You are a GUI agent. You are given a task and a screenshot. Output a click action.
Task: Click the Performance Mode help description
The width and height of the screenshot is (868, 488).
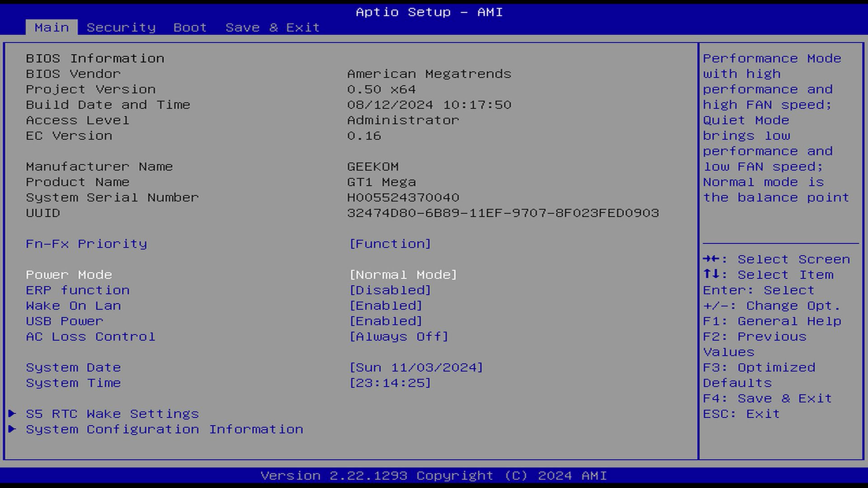[x=777, y=128]
